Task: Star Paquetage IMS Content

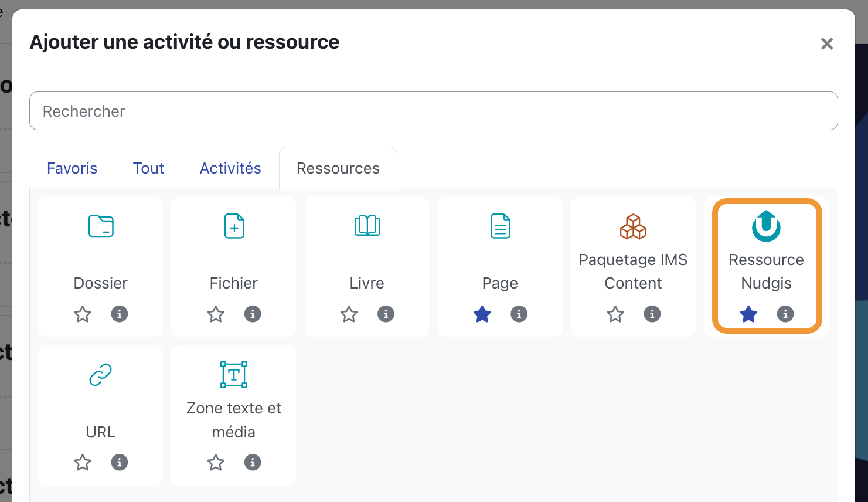Action: point(615,314)
